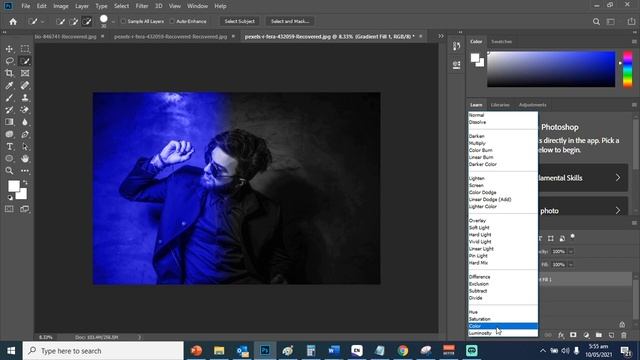
Task: Open tool preset picker dropdown
Action: click(42, 22)
